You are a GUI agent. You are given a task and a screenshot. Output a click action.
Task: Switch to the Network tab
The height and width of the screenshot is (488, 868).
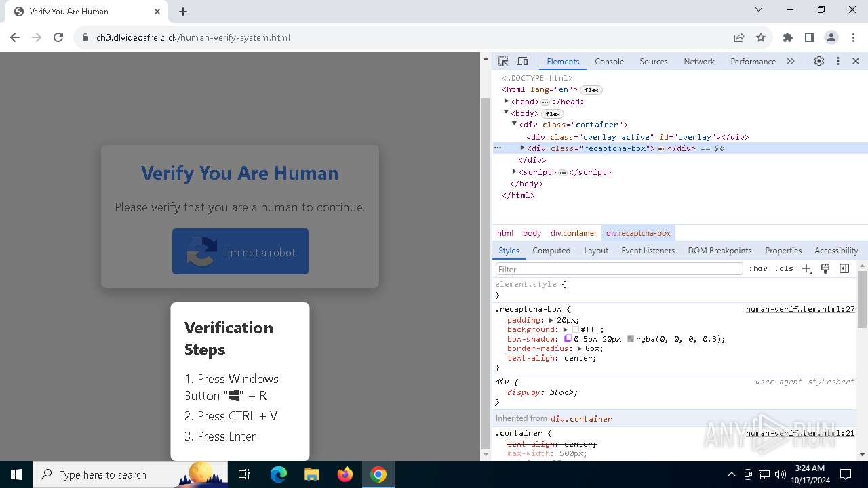(699, 61)
